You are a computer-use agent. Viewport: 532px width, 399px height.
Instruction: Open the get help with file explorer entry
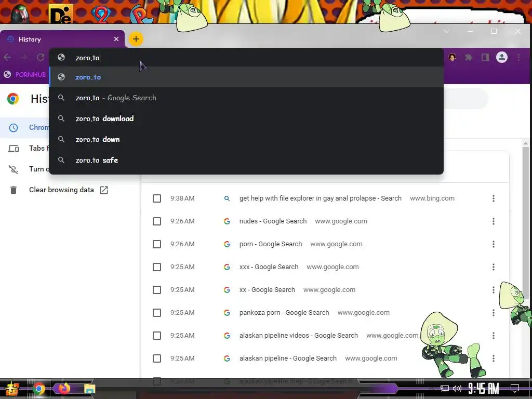coord(320,198)
